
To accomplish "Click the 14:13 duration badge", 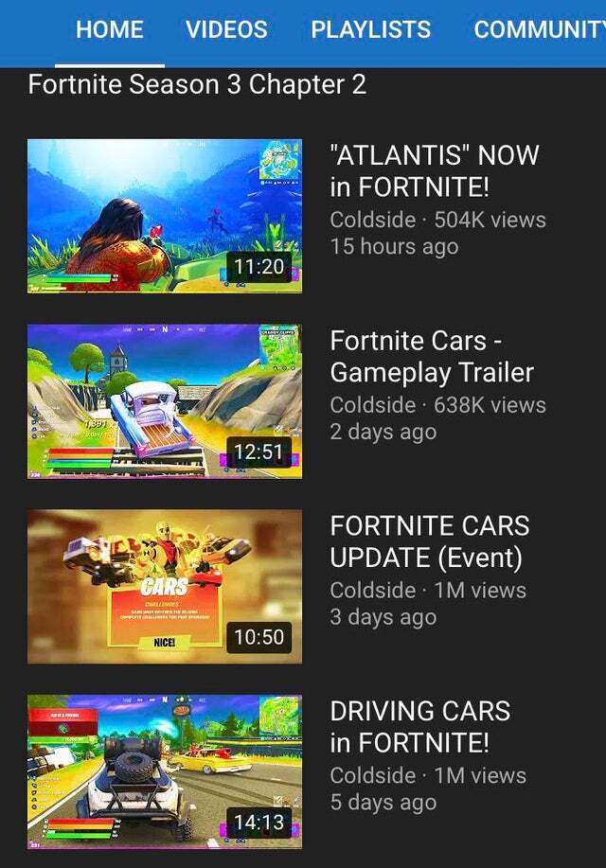I will pos(258,823).
